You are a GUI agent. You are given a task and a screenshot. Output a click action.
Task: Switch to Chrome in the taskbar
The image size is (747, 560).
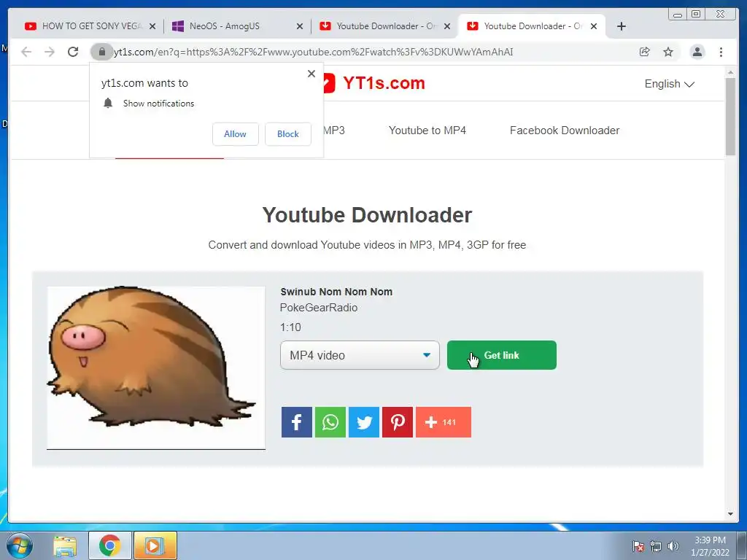point(110,545)
